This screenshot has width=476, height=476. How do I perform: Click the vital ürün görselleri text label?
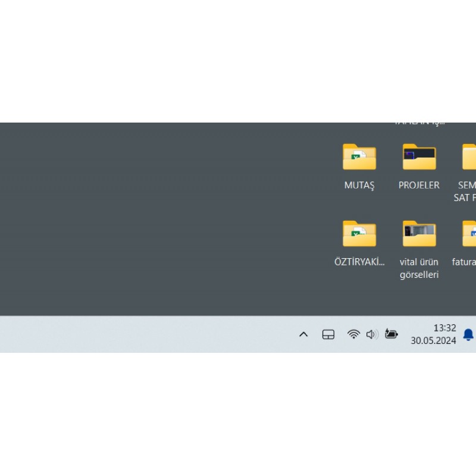(419, 268)
